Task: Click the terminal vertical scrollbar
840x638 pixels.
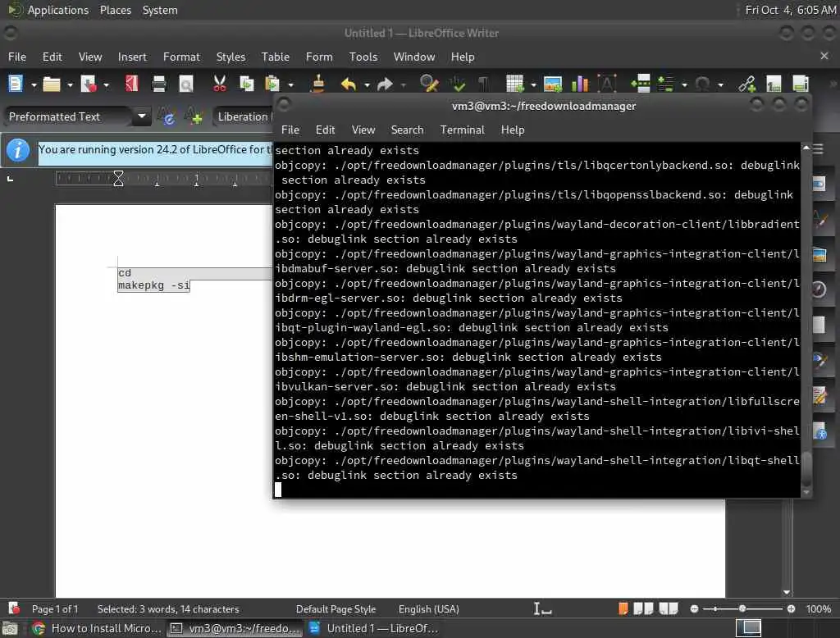Action: click(806, 320)
